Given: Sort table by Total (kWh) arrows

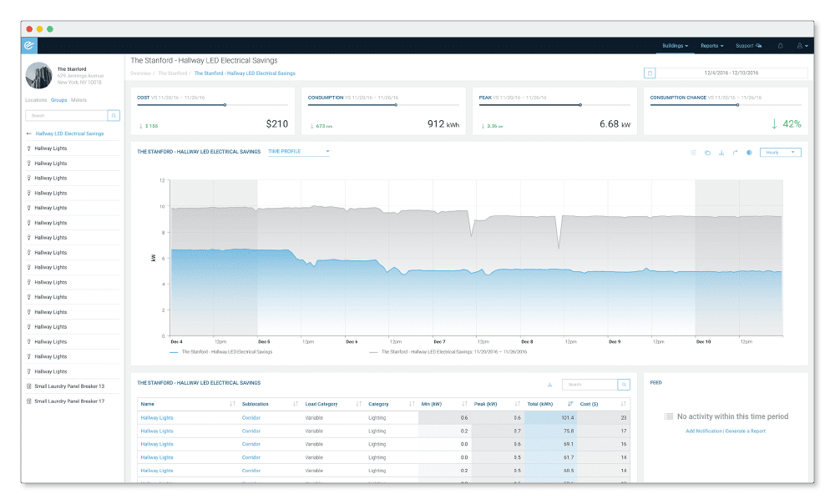Looking at the screenshot, I should (570, 404).
